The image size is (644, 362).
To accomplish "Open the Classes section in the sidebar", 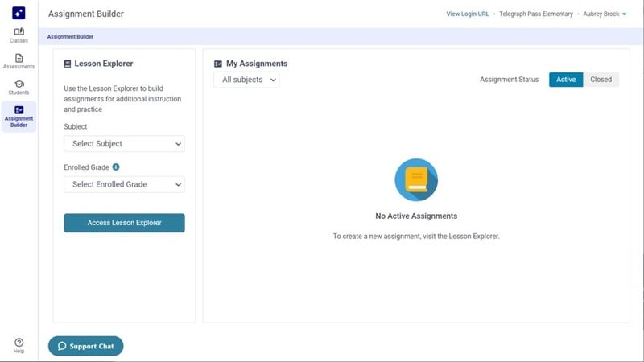I will pyautogui.click(x=19, y=35).
